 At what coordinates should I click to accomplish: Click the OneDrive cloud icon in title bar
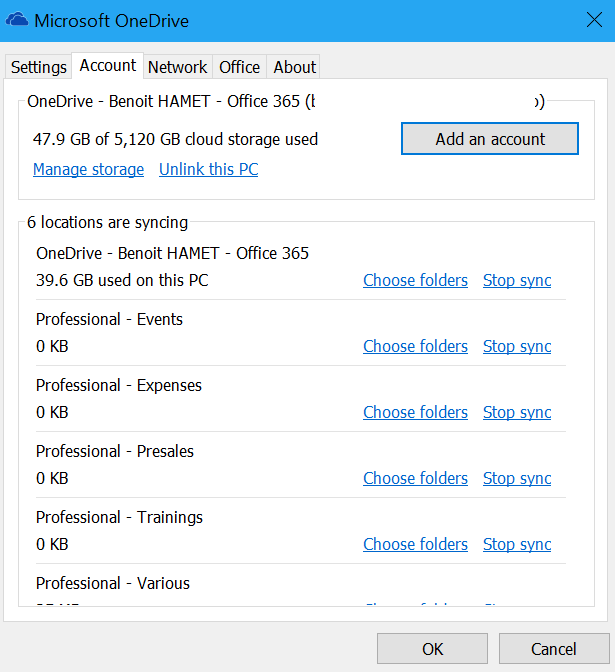17,20
